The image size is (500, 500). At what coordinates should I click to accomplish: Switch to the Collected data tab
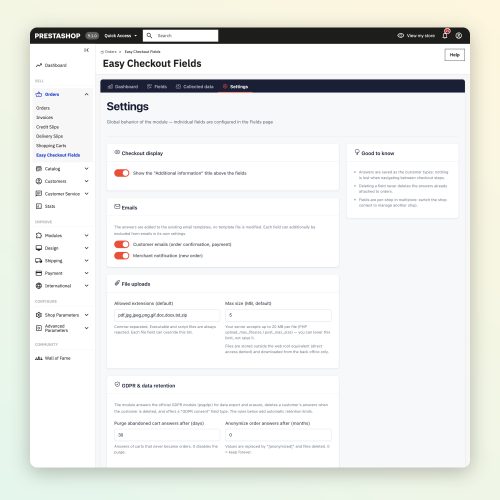coord(195,87)
